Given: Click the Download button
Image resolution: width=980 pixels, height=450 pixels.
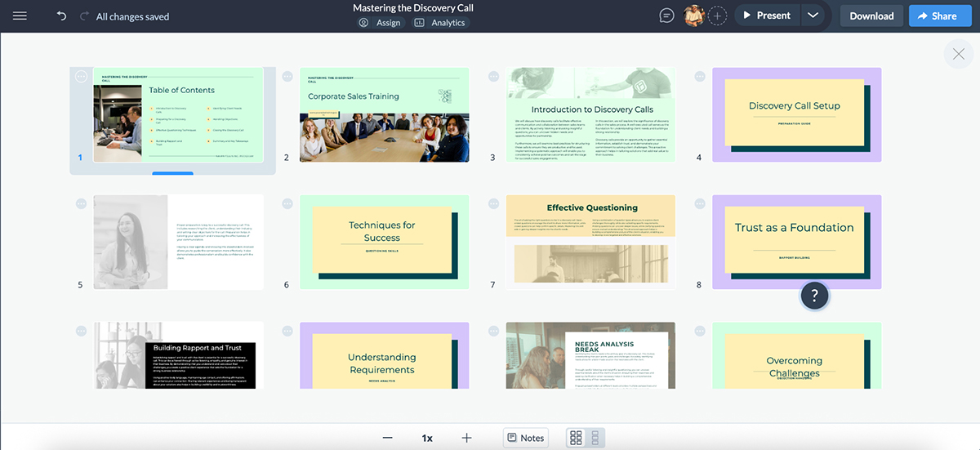Looking at the screenshot, I should [871, 16].
